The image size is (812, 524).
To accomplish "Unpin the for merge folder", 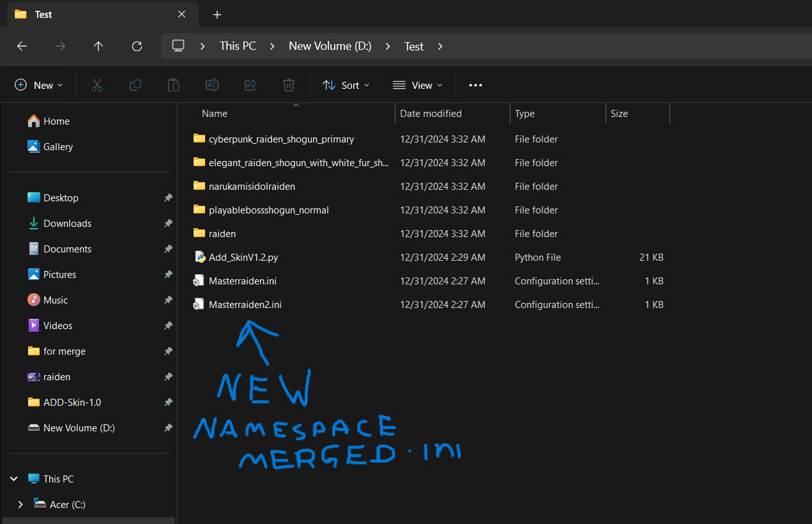I will 168,351.
